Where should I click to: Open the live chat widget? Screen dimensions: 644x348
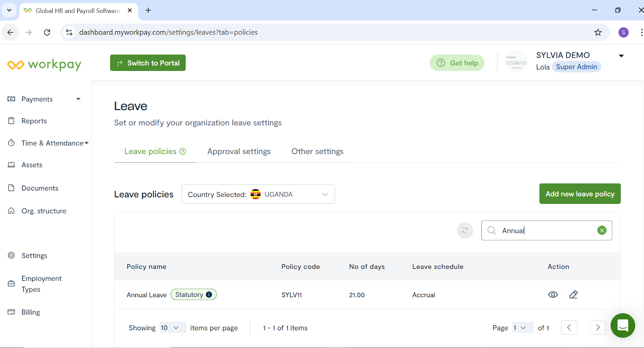pos(622,325)
